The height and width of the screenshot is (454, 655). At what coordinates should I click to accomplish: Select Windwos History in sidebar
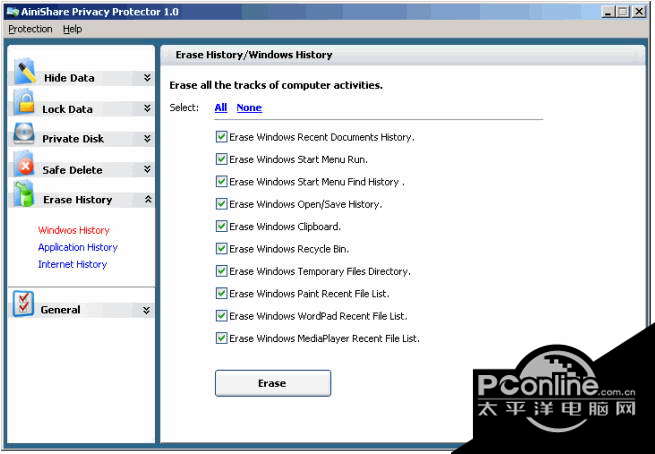click(x=74, y=230)
